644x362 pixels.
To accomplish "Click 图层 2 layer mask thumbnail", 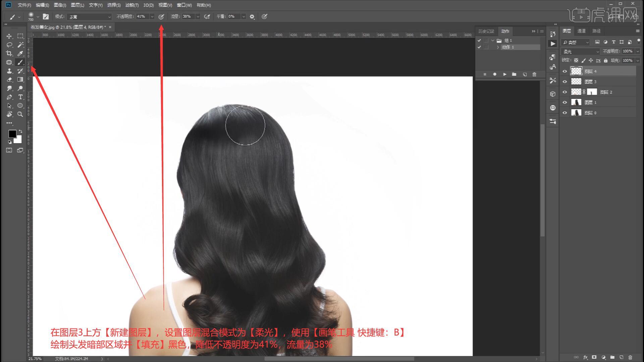I will click(x=592, y=92).
